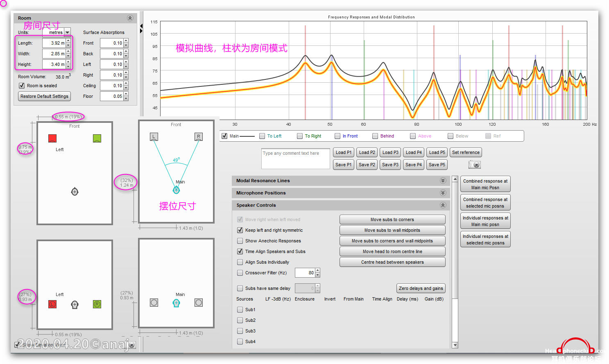Collapse Speaker Controls section
This screenshot has width=609, height=364.
coord(443,205)
